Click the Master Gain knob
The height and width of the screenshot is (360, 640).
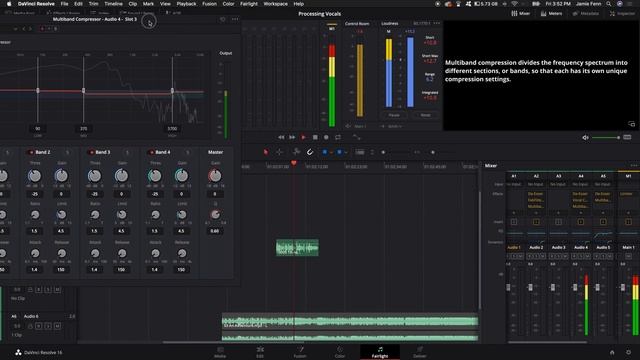[x=215, y=176]
